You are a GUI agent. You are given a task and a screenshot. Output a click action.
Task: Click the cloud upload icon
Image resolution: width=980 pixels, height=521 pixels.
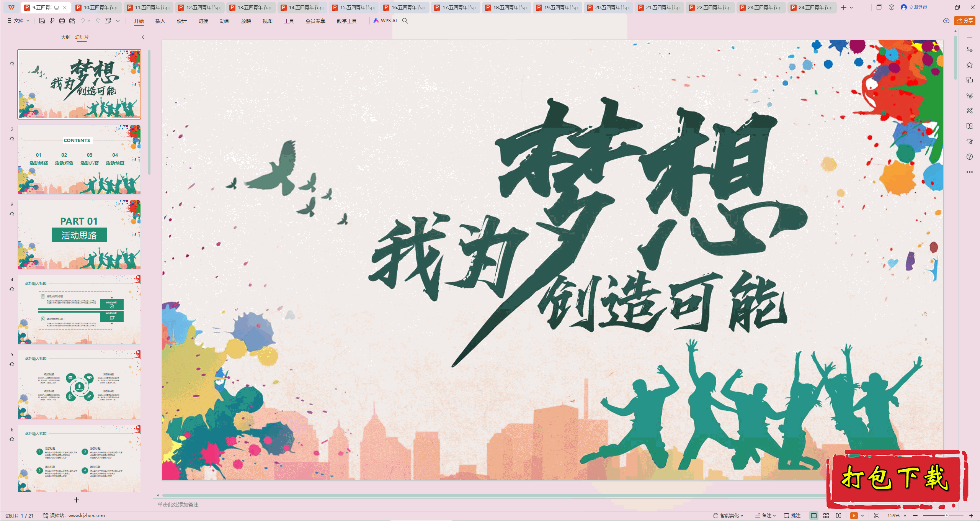[946, 21]
